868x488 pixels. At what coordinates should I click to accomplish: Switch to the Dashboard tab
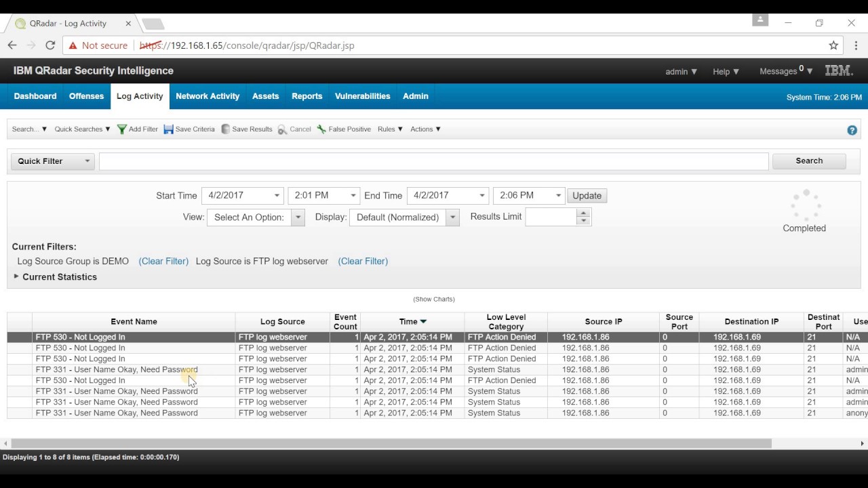pyautogui.click(x=35, y=96)
